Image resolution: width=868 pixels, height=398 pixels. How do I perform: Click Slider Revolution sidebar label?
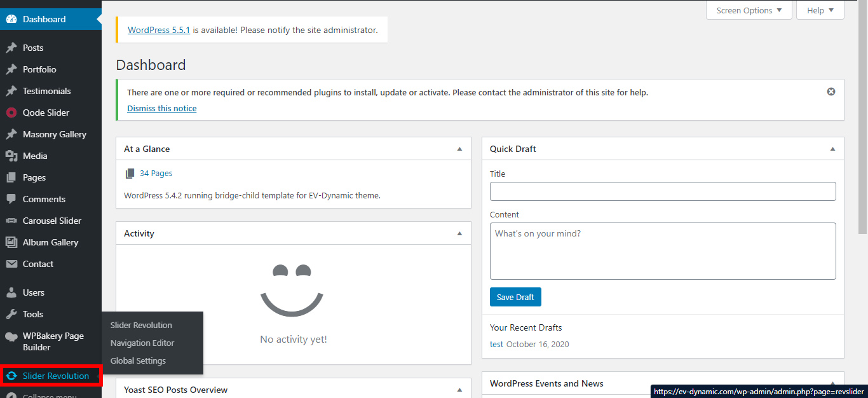[x=56, y=376]
